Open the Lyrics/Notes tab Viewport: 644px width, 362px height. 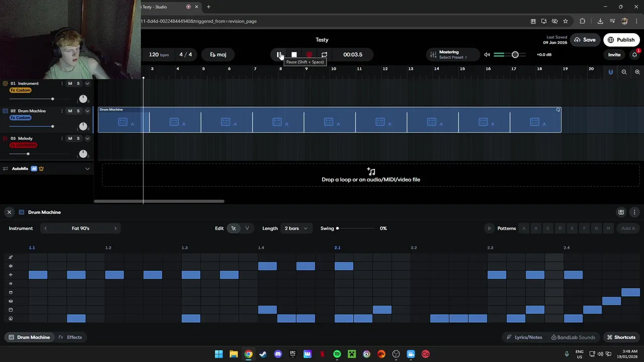(x=524, y=337)
